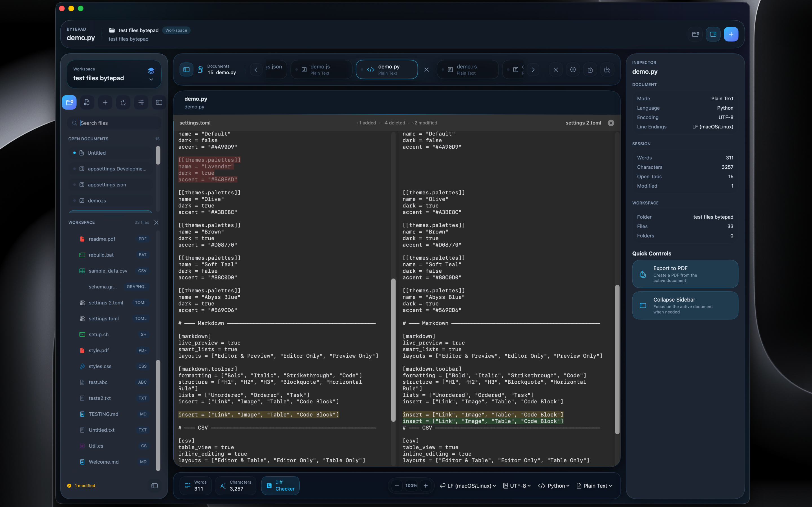Switch to the demo.rs tab
812x507 pixels.
tap(467, 69)
